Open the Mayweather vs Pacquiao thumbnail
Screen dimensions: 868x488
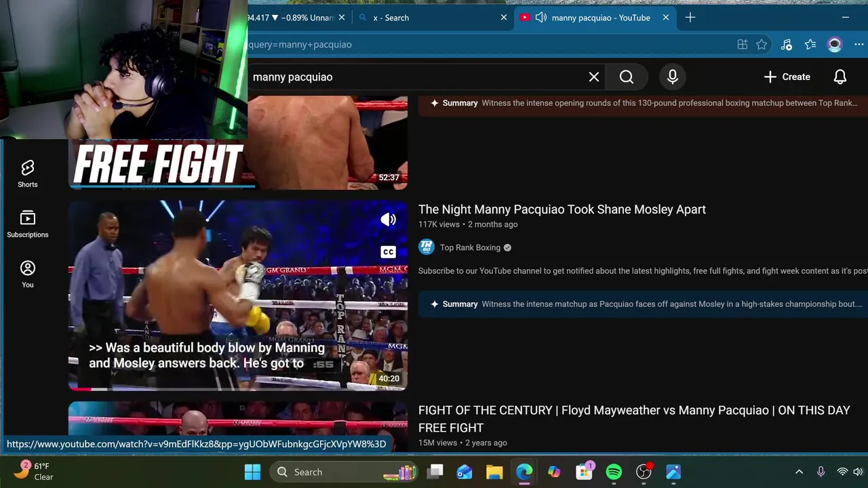coord(238,419)
